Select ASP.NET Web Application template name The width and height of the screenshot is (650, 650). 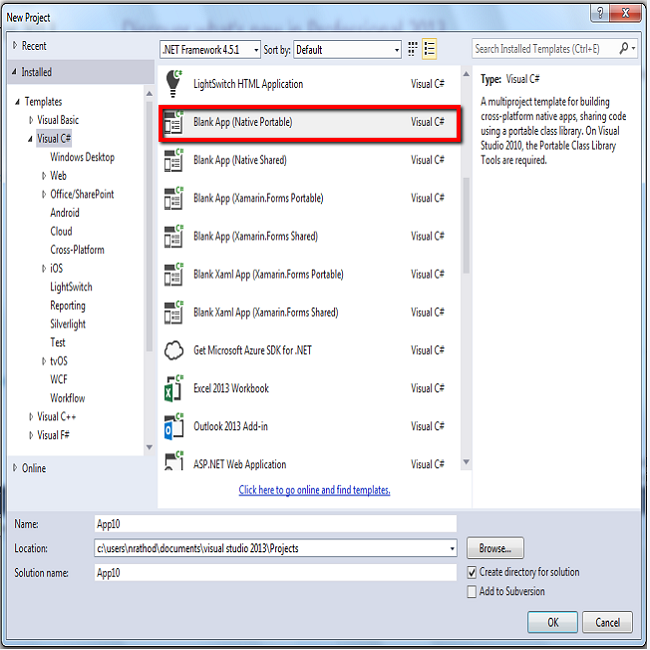(240, 464)
